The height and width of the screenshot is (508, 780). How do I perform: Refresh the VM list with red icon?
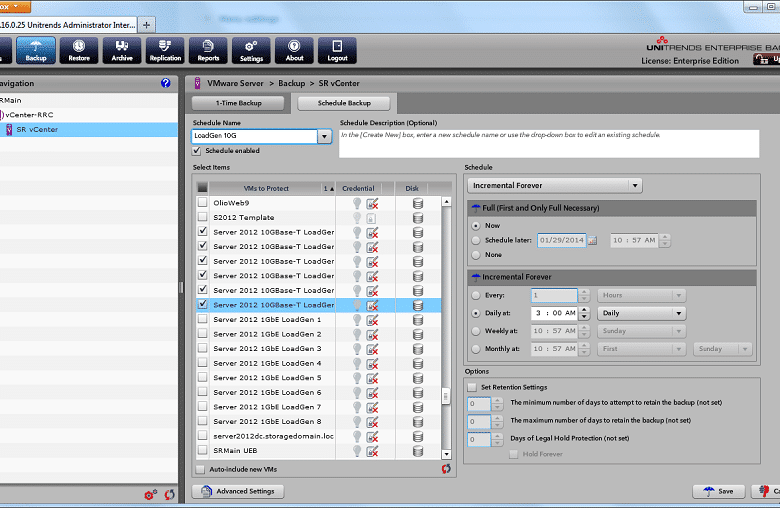(446, 469)
